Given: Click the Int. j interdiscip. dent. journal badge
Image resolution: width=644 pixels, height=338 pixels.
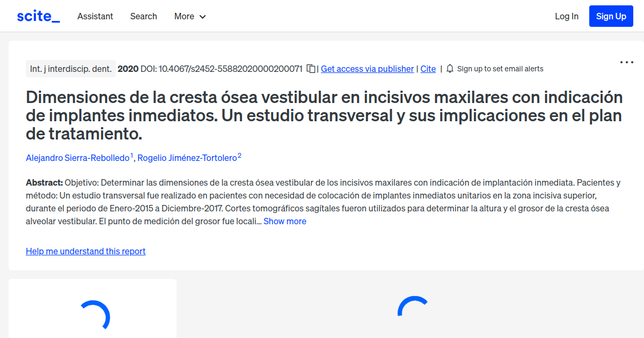Looking at the screenshot, I should click(x=71, y=69).
